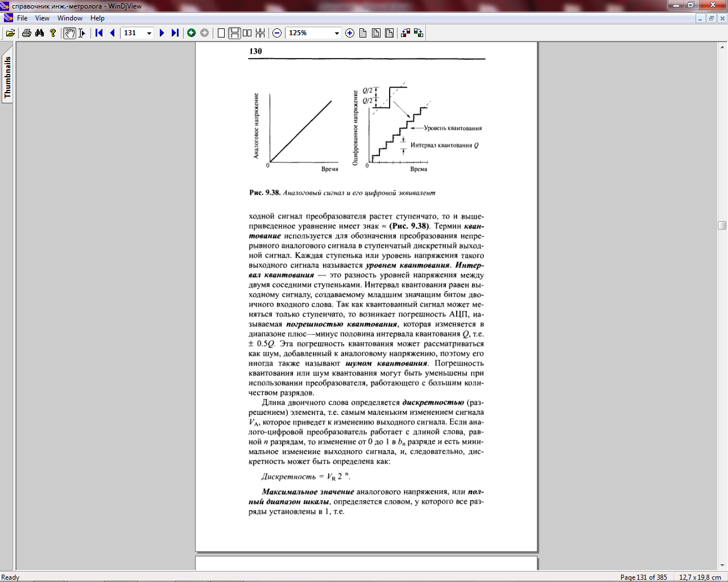Viewport: 728px width, 582px height.
Task: Activate the text select cursor tool
Action: (82, 33)
